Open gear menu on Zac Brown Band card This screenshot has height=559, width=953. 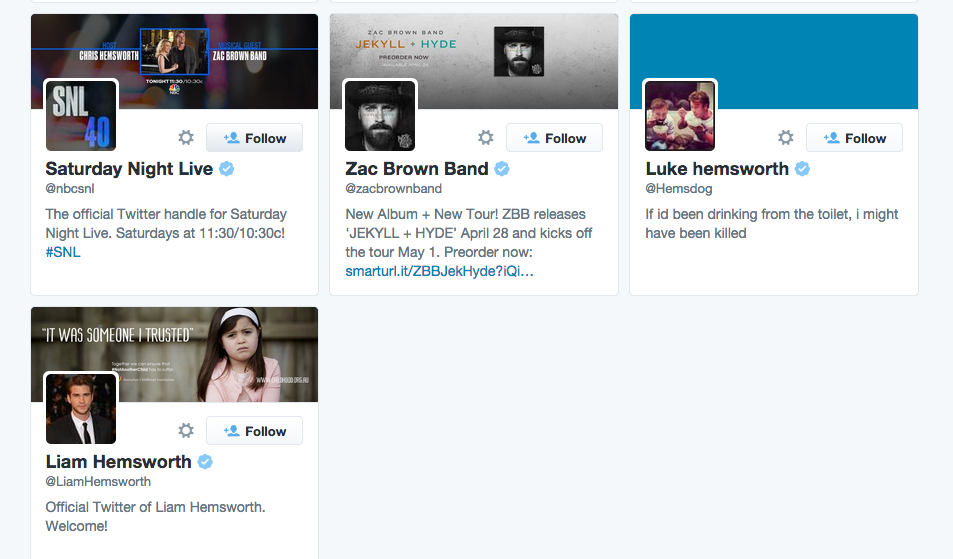(x=486, y=138)
